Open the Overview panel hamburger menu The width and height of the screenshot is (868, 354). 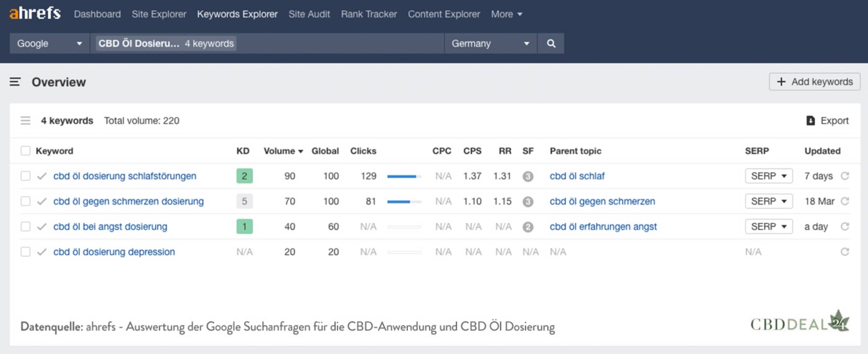pos(15,82)
